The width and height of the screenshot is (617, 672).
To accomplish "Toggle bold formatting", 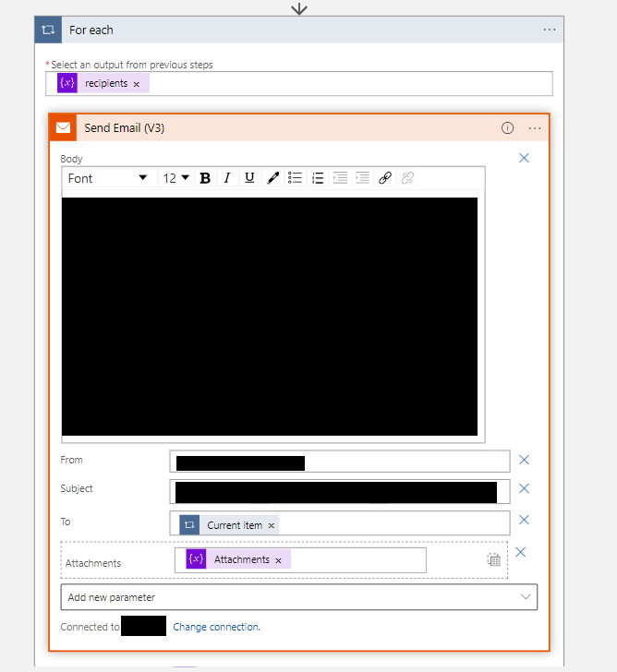I will point(205,178).
